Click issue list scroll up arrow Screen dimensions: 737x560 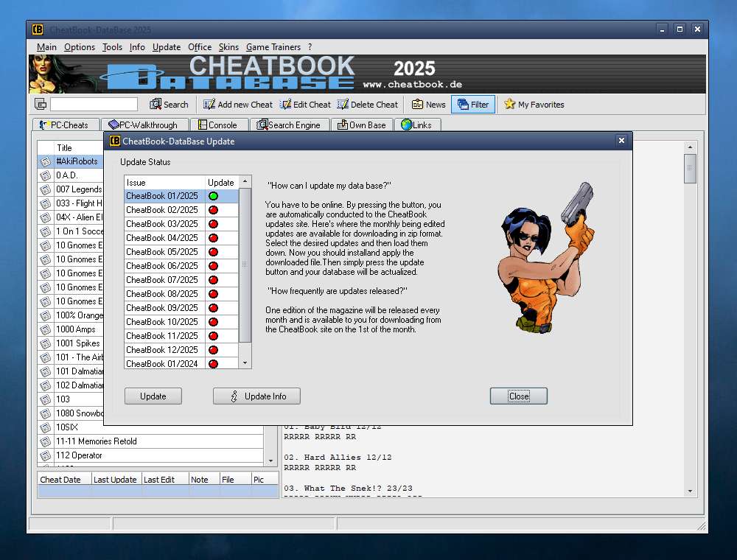[x=245, y=181]
